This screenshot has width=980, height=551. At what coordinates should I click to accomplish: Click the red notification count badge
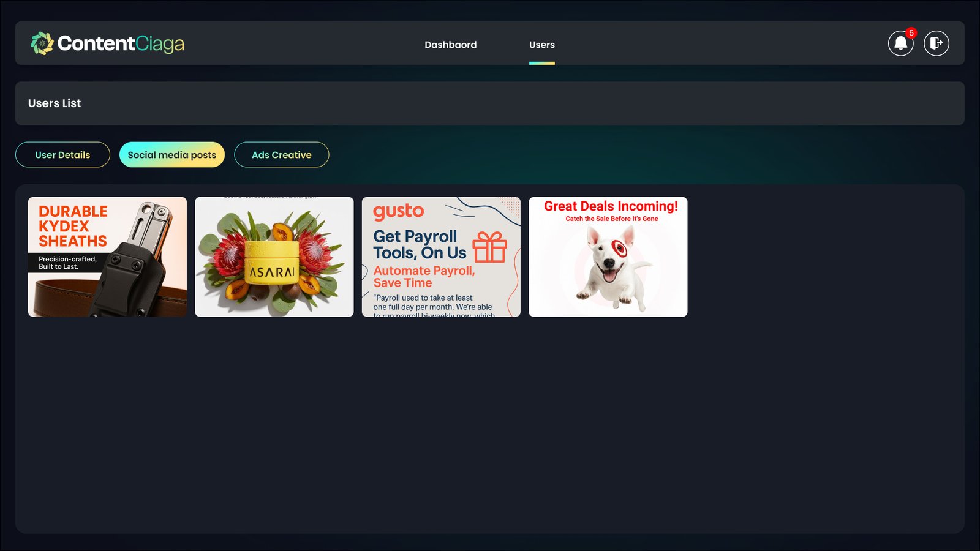pyautogui.click(x=911, y=33)
